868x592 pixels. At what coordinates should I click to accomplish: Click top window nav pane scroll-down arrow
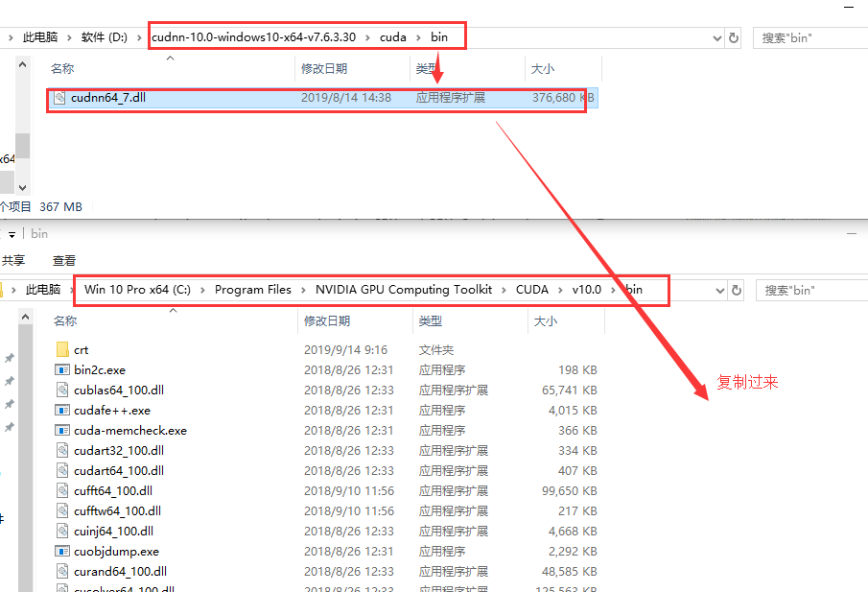point(22,188)
